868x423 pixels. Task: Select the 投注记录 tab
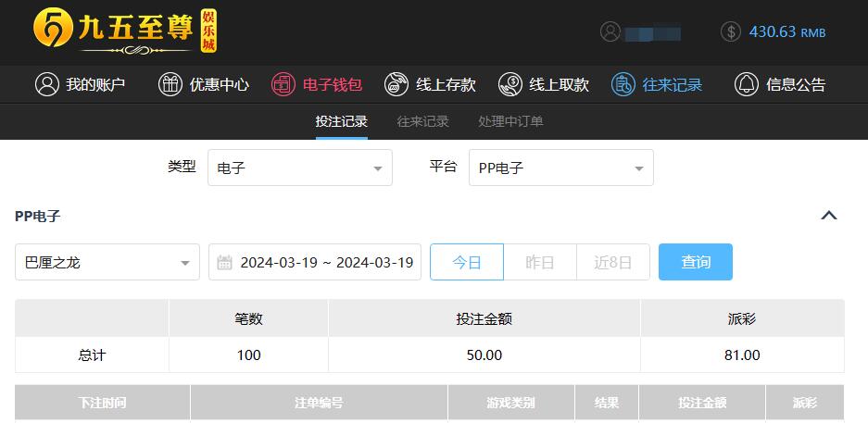pos(342,121)
